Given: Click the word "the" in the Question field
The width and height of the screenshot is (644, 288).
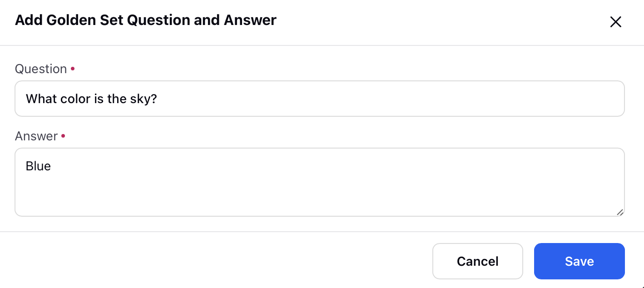Looking at the screenshot, I should point(117,99).
